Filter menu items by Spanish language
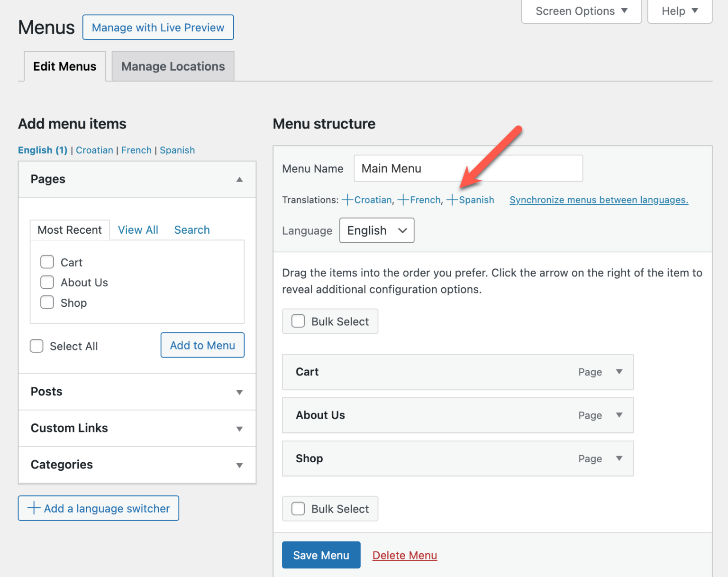This screenshot has width=728, height=577. coord(177,150)
